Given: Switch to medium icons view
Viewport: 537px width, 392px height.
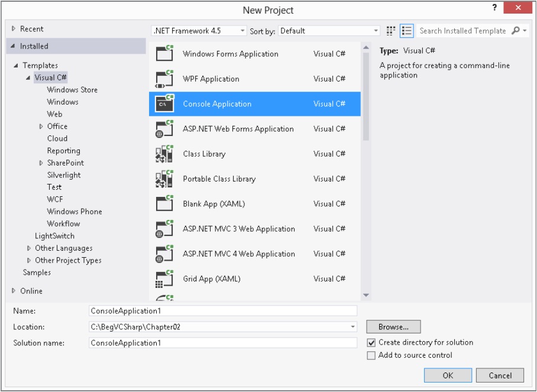Looking at the screenshot, I should tap(391, 31).
